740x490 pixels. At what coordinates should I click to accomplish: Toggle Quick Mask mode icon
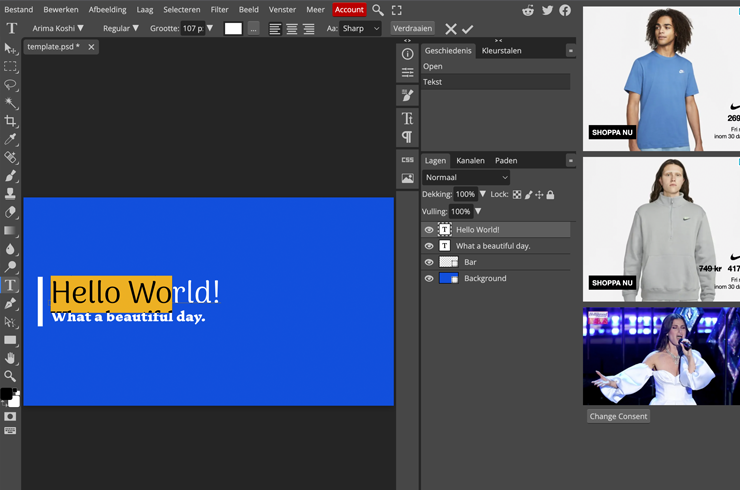pos(10,416)
